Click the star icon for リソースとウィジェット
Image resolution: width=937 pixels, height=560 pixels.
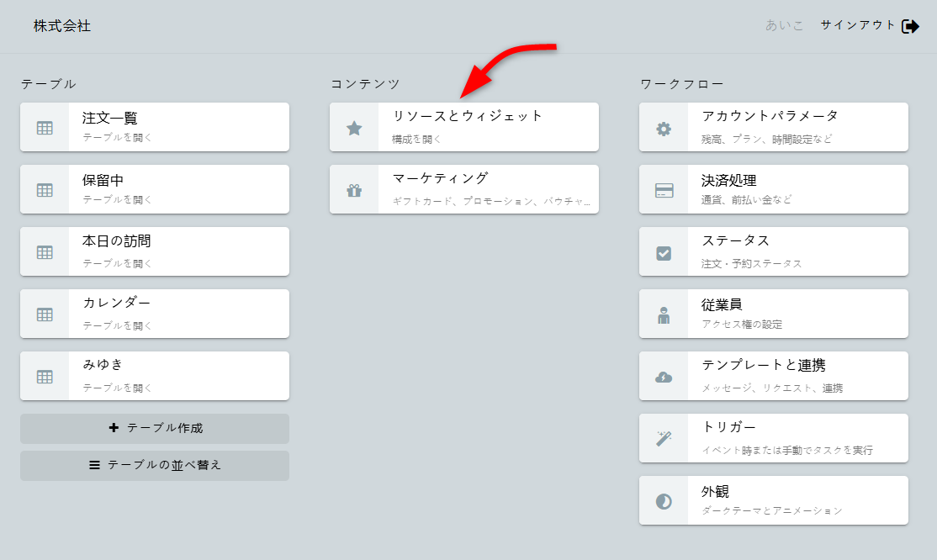point(354,128)
